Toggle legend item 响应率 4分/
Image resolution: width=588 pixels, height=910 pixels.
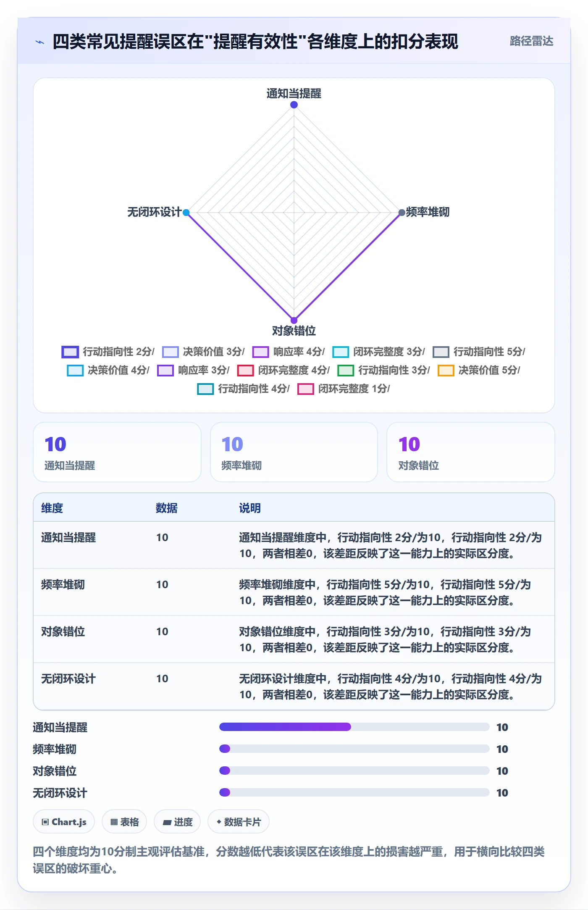pyautogui.click(x=289, y=352)
